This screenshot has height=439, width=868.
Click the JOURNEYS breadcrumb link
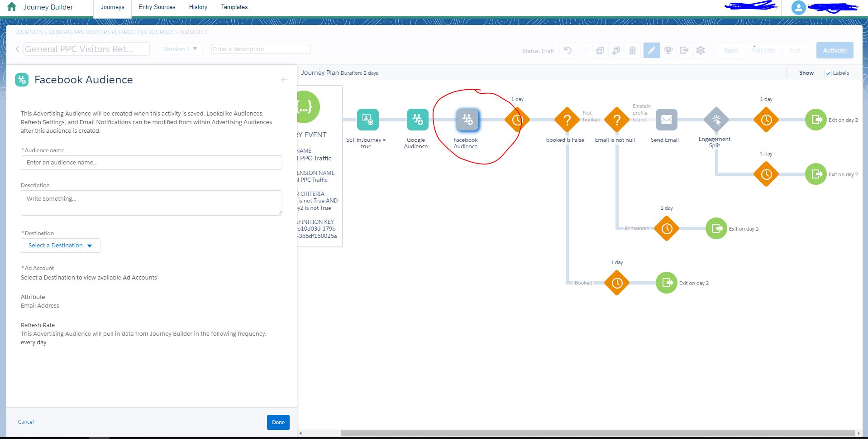pyautogui.click(x=29, y=32)
